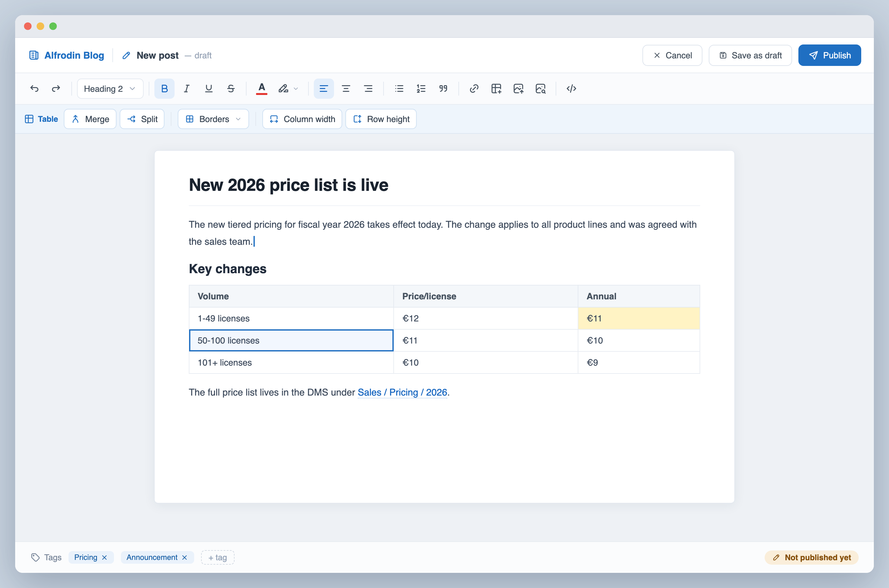Select the €10 annual cell for 50-100 licenses
The width and height of the screenshot is (889, 588).
[x=639, y=340]
